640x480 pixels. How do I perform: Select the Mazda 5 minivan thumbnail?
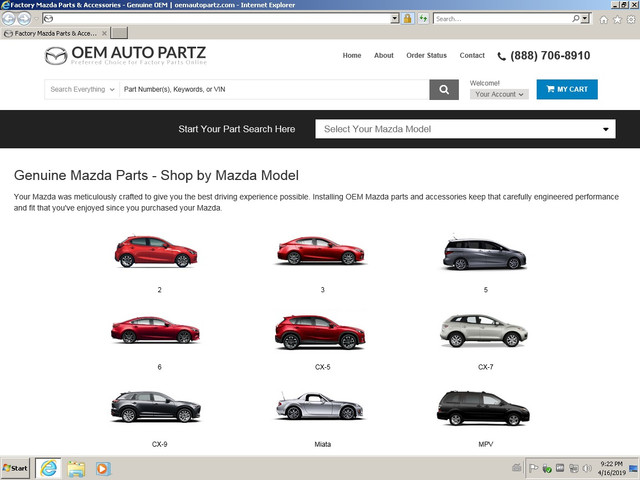(x=484, y=252)
